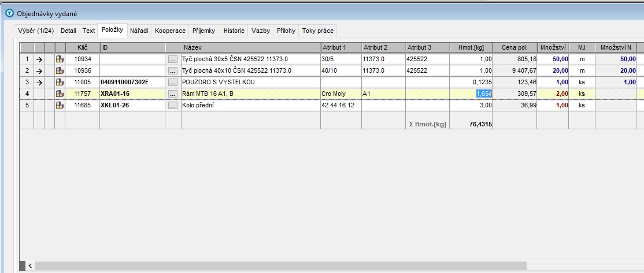Select the Položky tab
The height and width of the screenshot is (273, 644).
pos(113,30)
